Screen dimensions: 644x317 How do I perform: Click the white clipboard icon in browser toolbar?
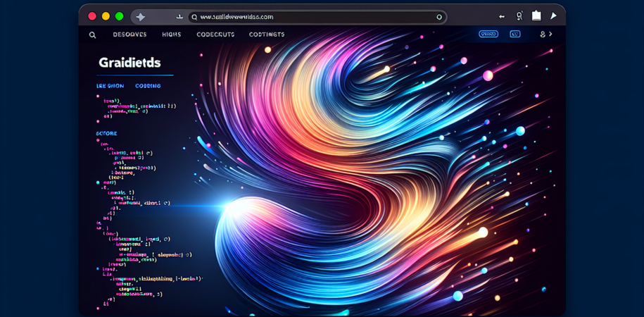pyautogui.click(x=536, y=15)
